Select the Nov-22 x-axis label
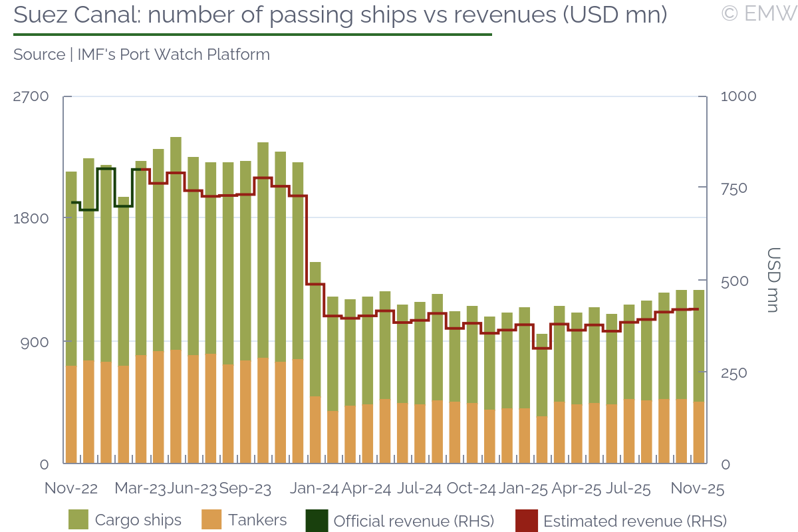The height and width of the screenshot is (532, 798). (x=71, y=489)
